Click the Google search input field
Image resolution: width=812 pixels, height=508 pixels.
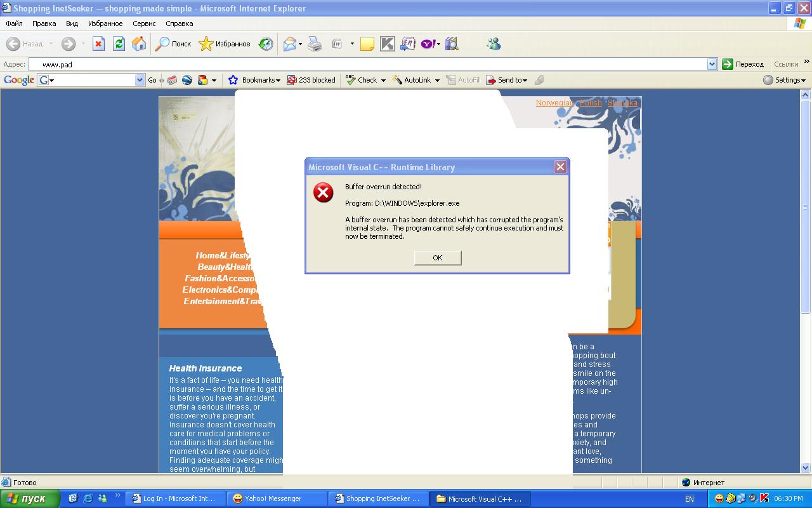click(x=91, y=80)
